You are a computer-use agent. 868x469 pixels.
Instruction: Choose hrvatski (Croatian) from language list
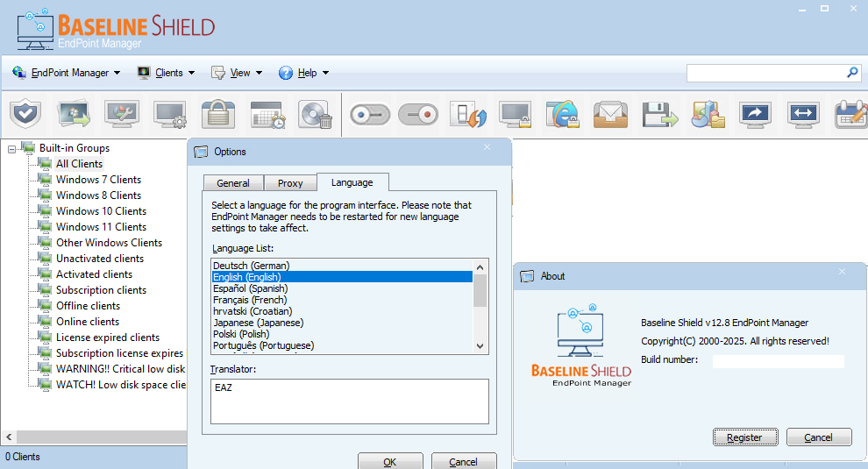pyautogui.click(x=342, y=311)
